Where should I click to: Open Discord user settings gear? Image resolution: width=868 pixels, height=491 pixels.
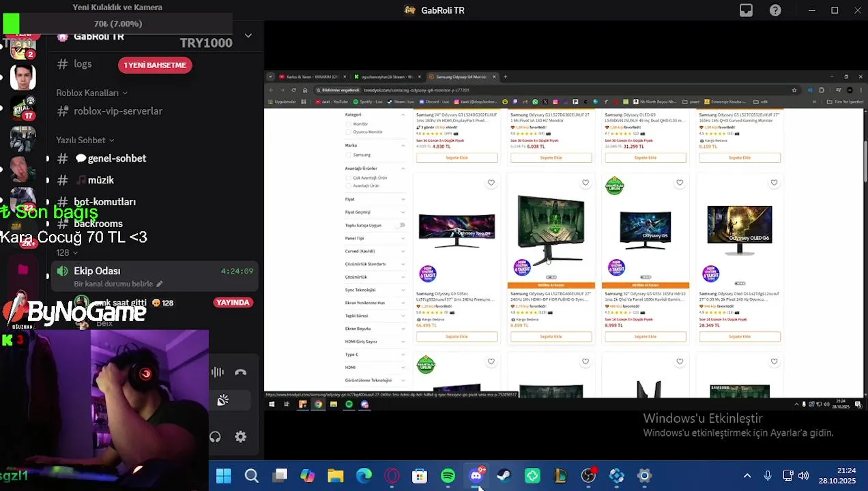tap(240, 436)
